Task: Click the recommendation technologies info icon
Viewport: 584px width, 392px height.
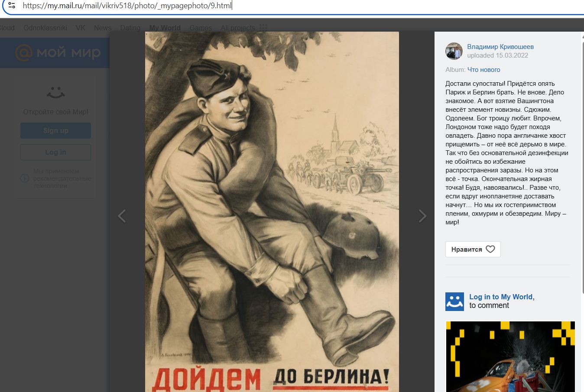Action: pos(25,178)
